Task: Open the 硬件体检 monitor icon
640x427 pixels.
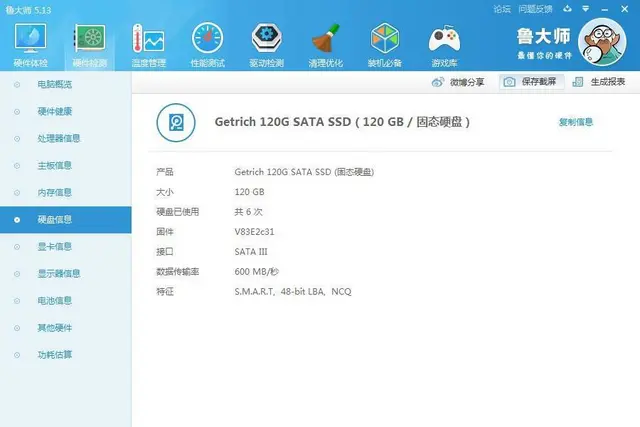Action: pos(30,38)
